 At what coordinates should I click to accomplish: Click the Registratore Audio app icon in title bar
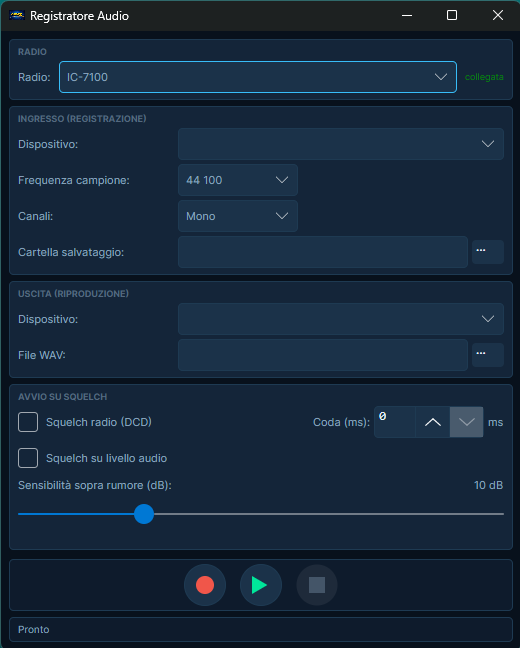tap(17, 16)
